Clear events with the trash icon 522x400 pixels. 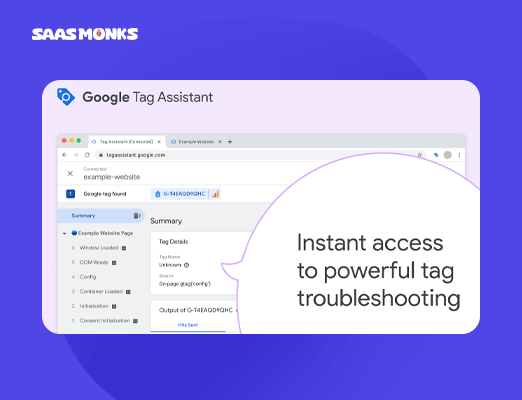coord(137,216)
